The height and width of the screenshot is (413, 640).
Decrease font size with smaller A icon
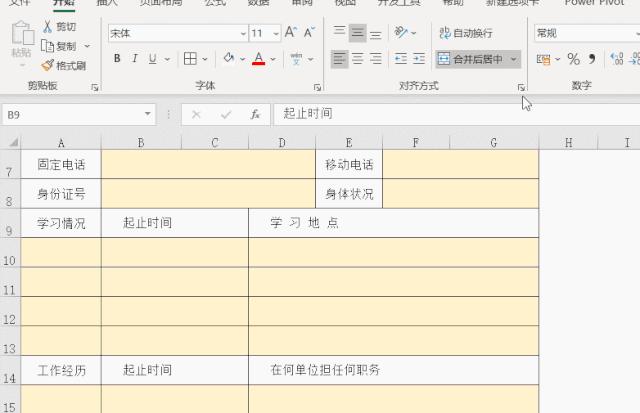point(309,32)
